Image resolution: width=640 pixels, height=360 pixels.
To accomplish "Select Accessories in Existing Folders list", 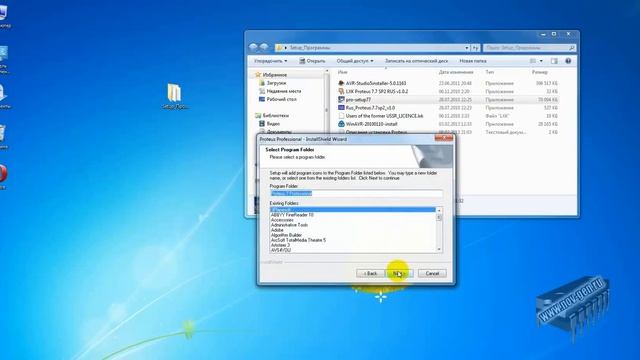I will tap(282, 220).
